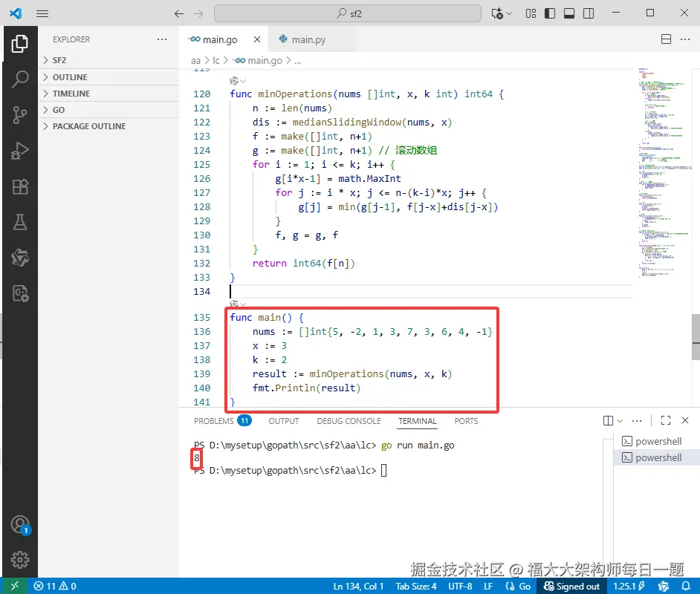Open the Manage gear menu
700x594 pixels.
point(19,559)
